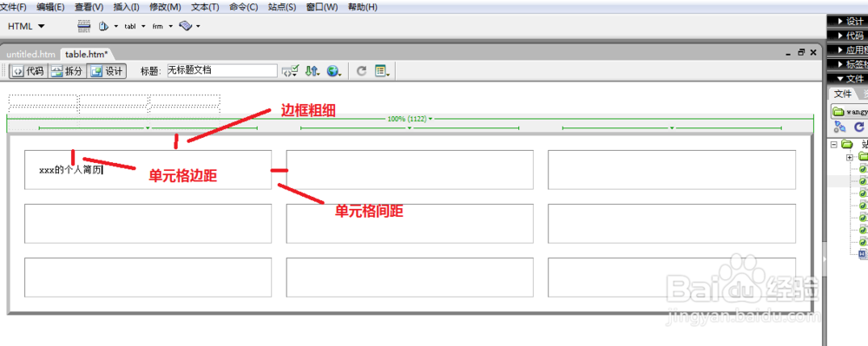The height and width of the screenshot is (346, 868).
Task: Open the site folder dropdown in files panel
Action: pyautogui.click(x=849, y=111)
